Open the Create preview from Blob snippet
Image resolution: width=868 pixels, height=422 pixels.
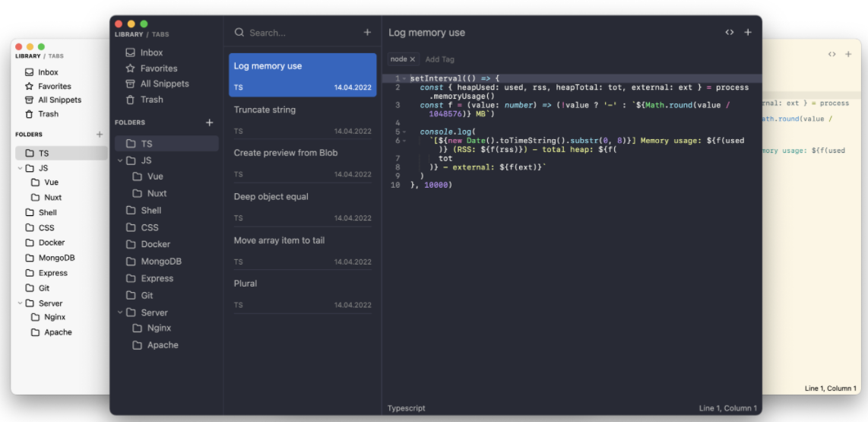tap(303, 162)
